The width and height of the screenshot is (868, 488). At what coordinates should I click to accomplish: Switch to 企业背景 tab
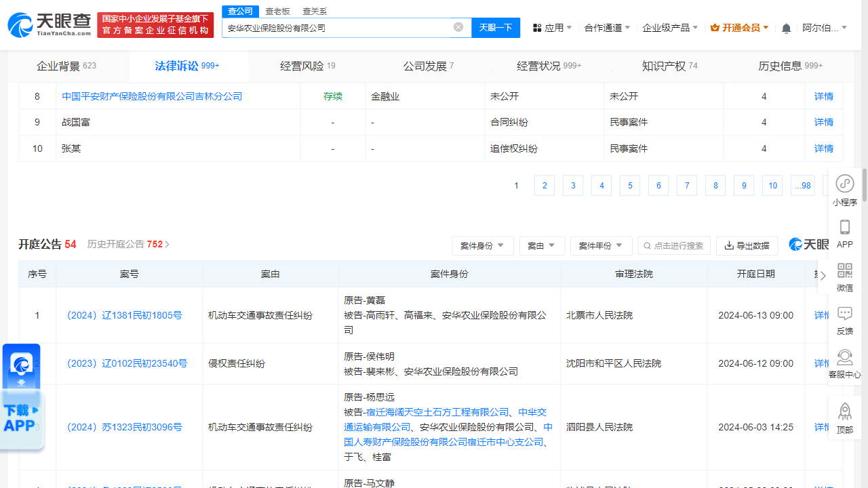(x=66, y=66)
